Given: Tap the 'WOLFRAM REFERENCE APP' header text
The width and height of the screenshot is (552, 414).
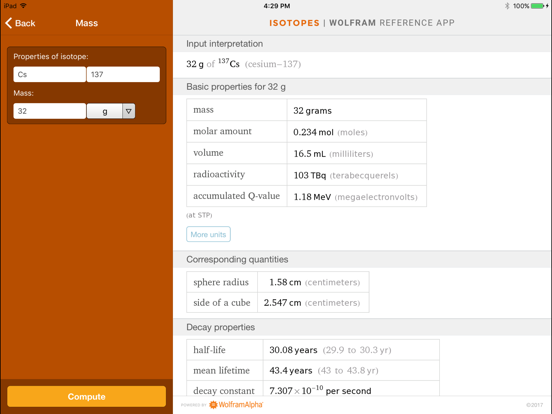Looking at the screenshot, I should coord(392,23).
